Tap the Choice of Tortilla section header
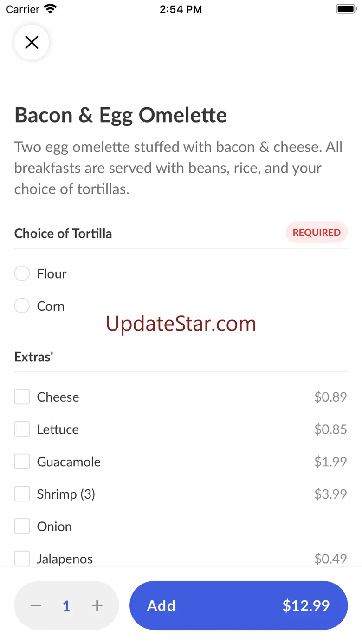Screen dimensions: 362x644 pyautogui.click(x=63, y=233)
